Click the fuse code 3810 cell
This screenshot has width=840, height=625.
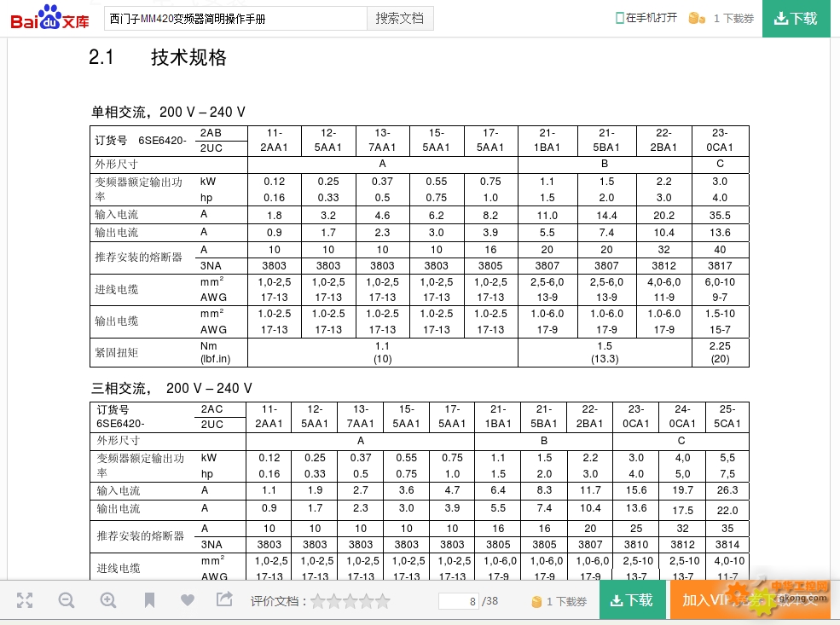636,545
